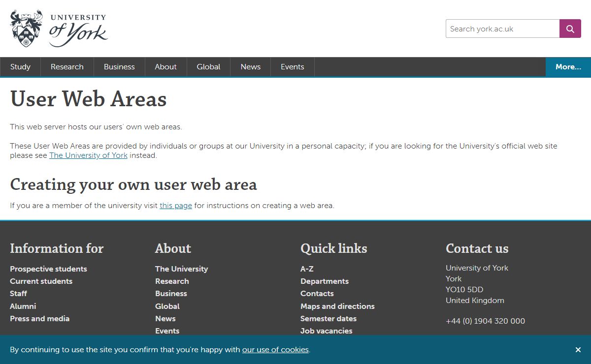
Task: Open Business link in footer About column
Action: 171,294
